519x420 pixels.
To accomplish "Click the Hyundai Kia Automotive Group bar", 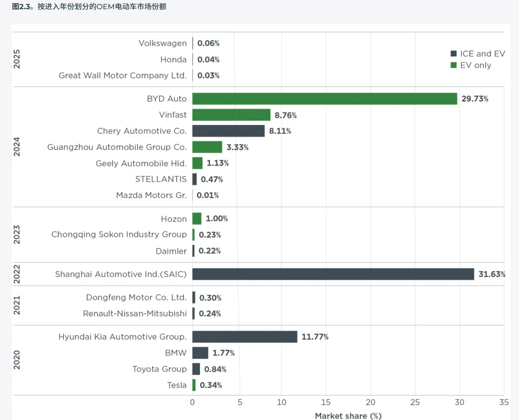I will click(245, 336).
